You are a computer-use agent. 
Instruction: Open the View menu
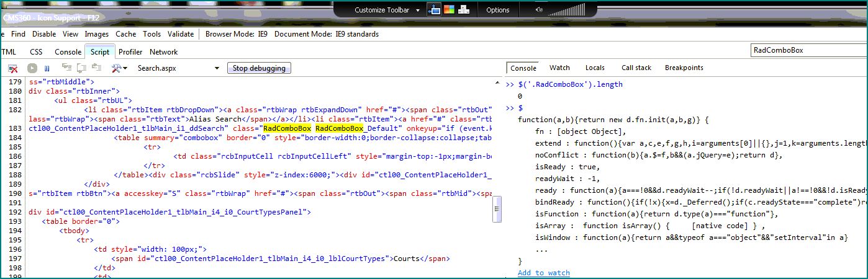(x=70, y=34)
